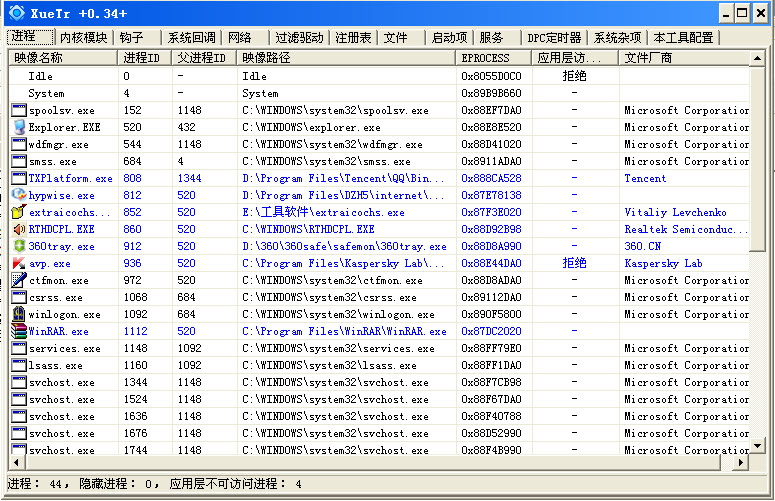Click the hypwise.exe process icon
This screenshot has height=501, width=775.
[x=19, y=195]
